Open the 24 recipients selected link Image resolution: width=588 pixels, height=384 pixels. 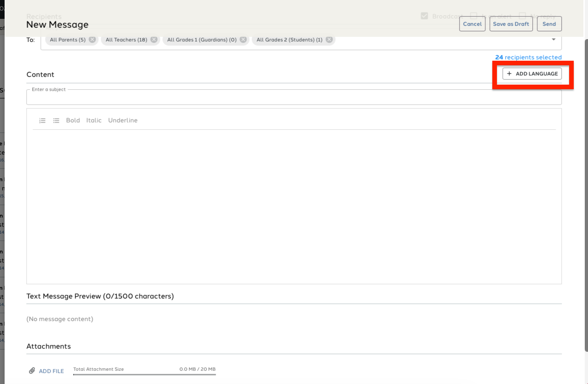point(528,57)
